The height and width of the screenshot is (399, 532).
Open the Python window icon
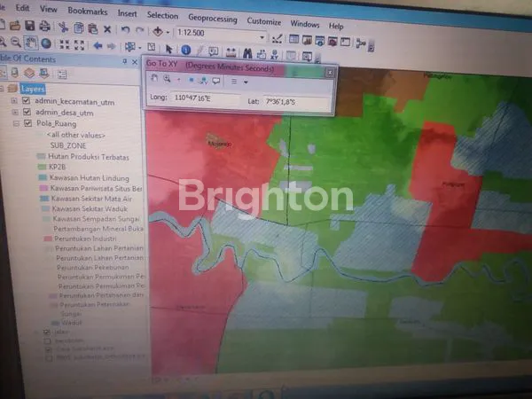[345, 42]
